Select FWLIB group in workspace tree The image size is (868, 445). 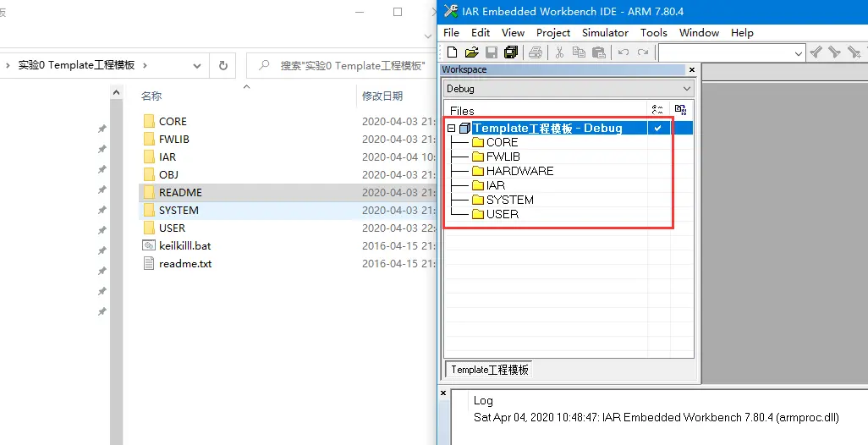tap(503, 157)
